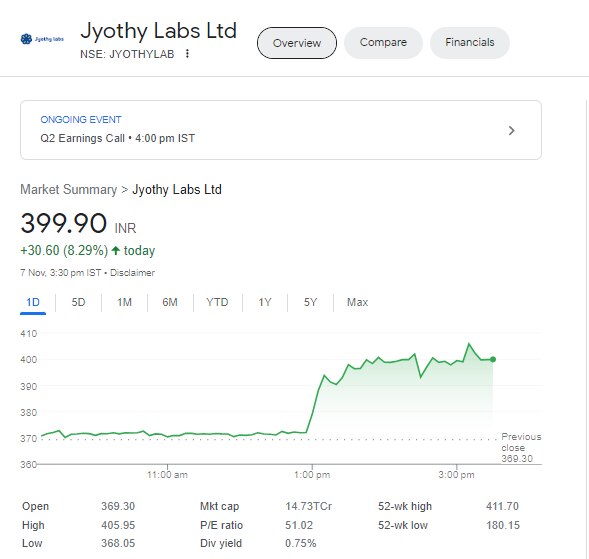
Task: Click the High value 405.95
Action: tap(118, 525)
